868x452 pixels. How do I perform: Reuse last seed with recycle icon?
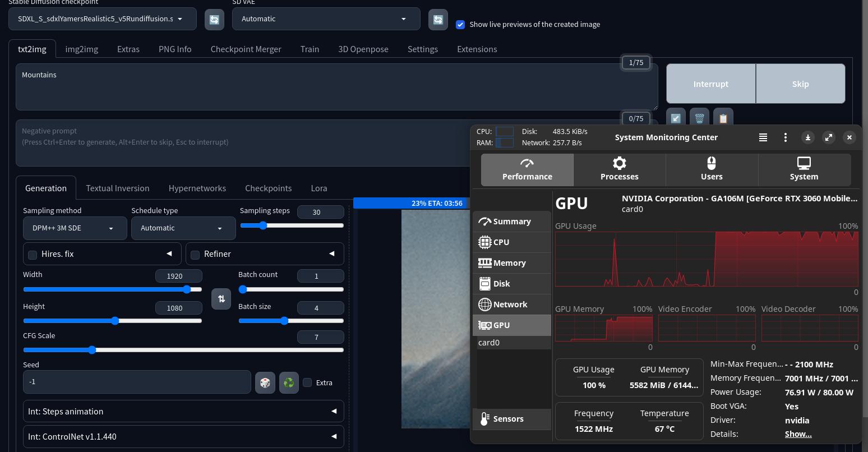click(x=289, y=382)
